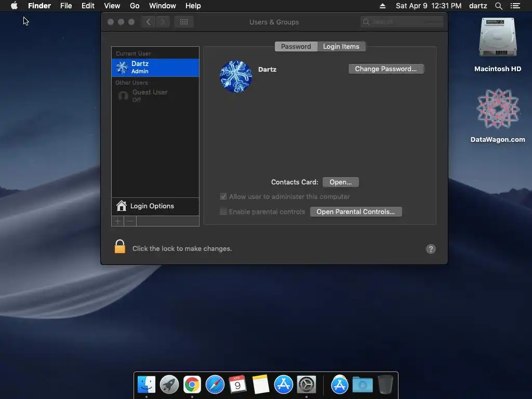Open the File menu
This screenshot has height=399, width=532.
pyautogui.click(x=66, y=6)
